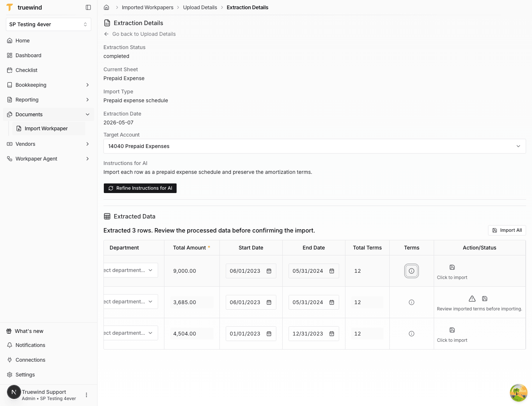Image resolution: width=532 pixels, height=406 pixels.
Task: Go to Home in sidebar
Action: pyautogui.click(x=48, y=41)
